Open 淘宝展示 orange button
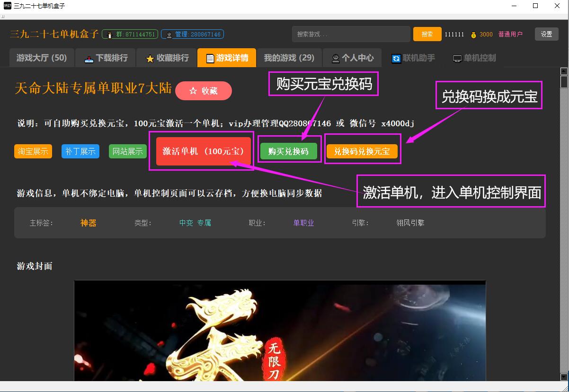The width and height of the screenshot is (569, 392). point(33,151)
